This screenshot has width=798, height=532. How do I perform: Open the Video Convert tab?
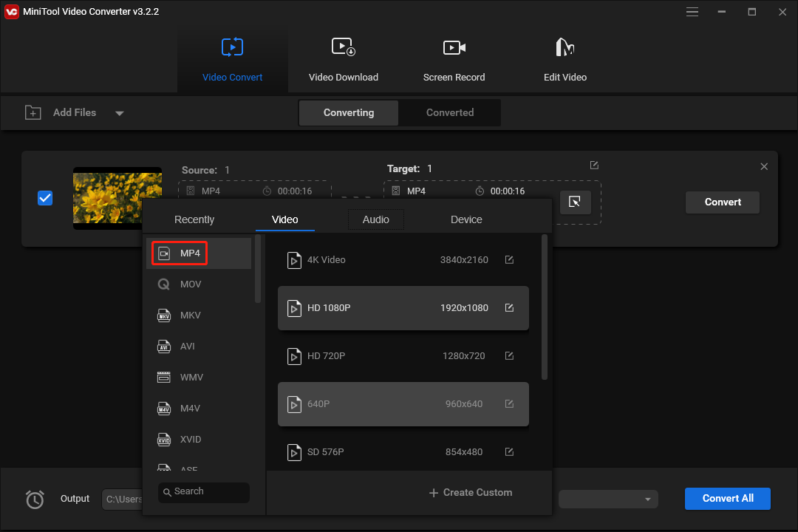[232, 60]
